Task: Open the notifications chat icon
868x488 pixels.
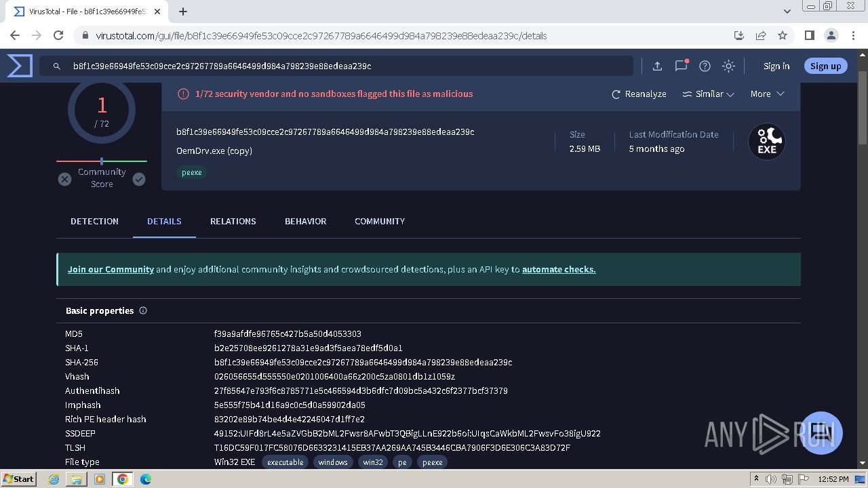Action: tap(682, 66)
